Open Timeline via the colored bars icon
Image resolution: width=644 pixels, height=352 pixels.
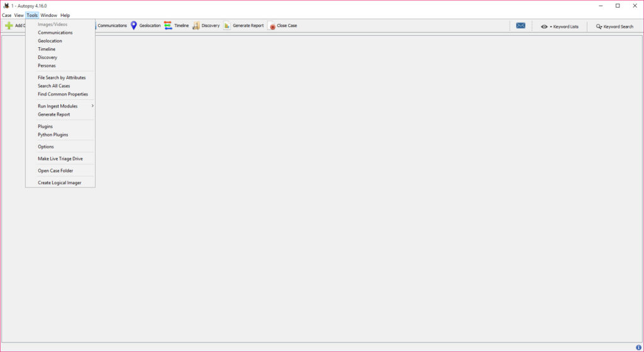(x=168, y=25)
